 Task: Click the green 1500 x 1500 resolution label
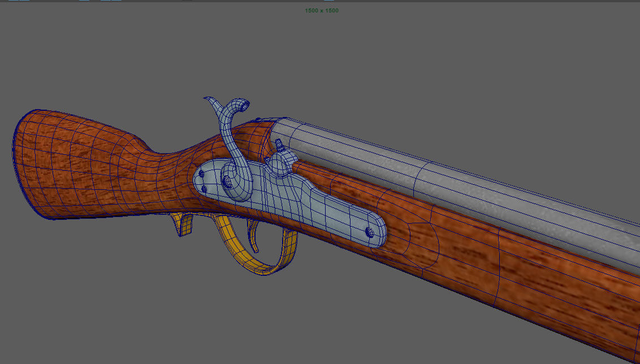321,10
